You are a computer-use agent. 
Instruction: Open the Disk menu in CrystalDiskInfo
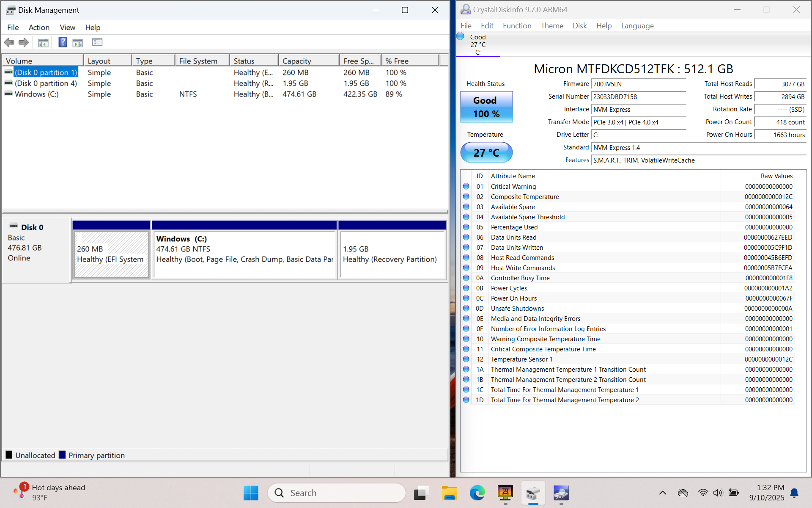(x=579, y=26)
